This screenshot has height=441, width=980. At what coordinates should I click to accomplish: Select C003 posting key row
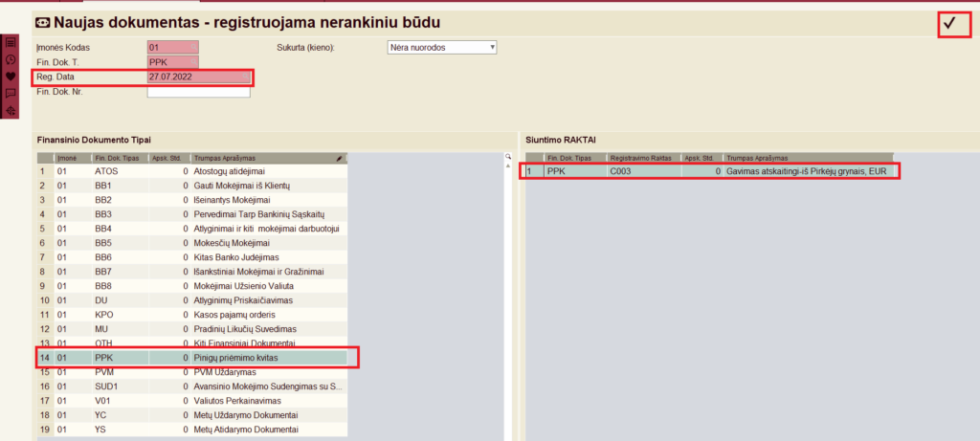[x=708, y=171]
